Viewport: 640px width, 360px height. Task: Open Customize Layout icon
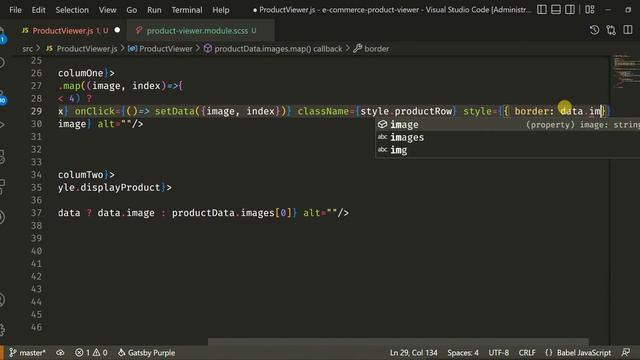590,10
